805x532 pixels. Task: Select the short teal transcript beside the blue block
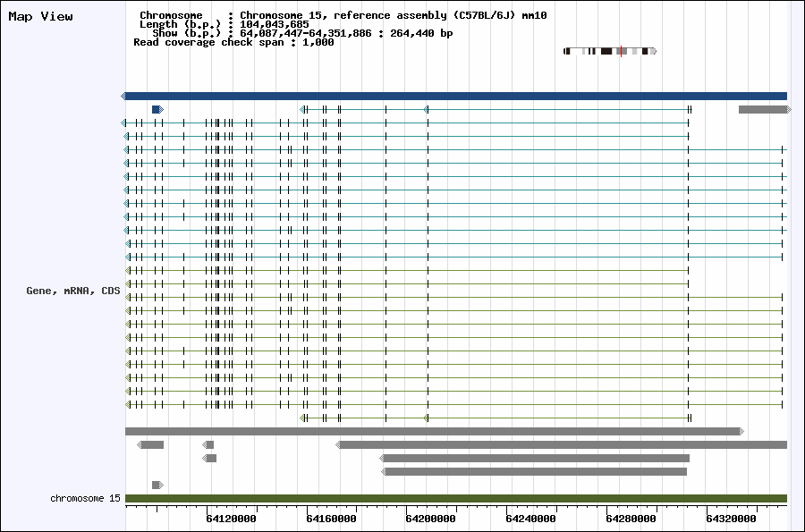496,109
